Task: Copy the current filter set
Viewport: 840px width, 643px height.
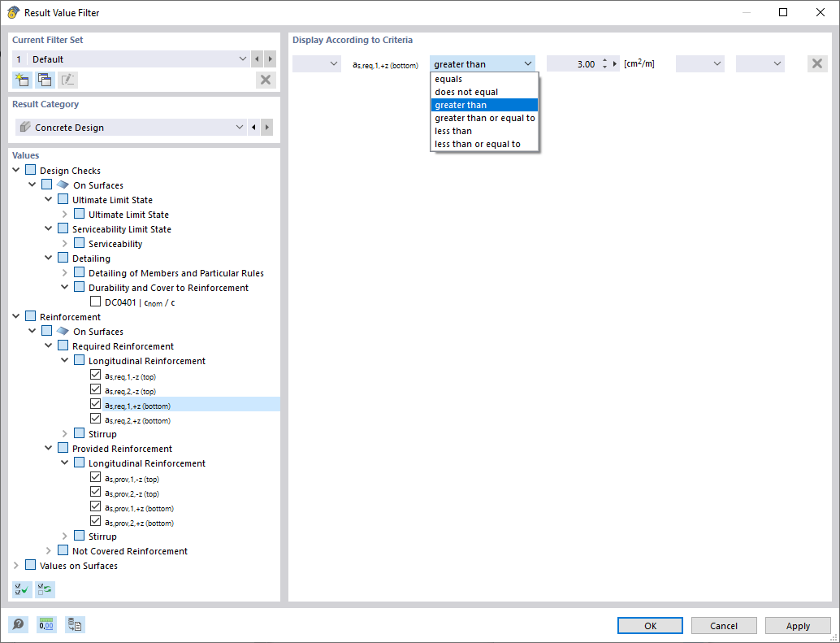Action: 45,80
